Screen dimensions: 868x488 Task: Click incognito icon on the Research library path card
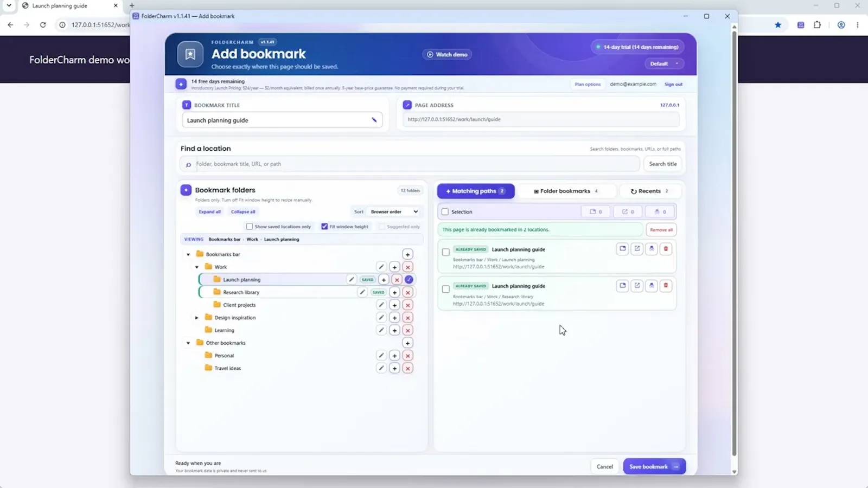[x=652, y=286]
